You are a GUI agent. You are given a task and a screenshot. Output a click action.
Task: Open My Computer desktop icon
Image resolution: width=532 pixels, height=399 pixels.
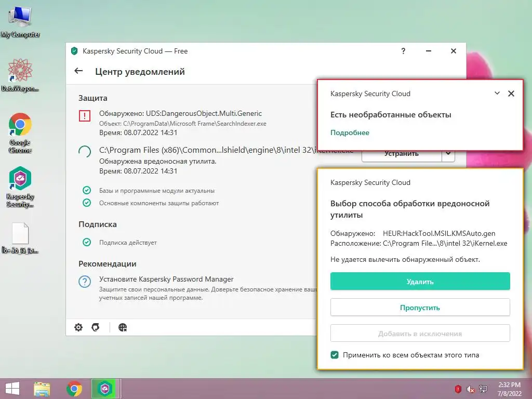[x=20, y=22]
